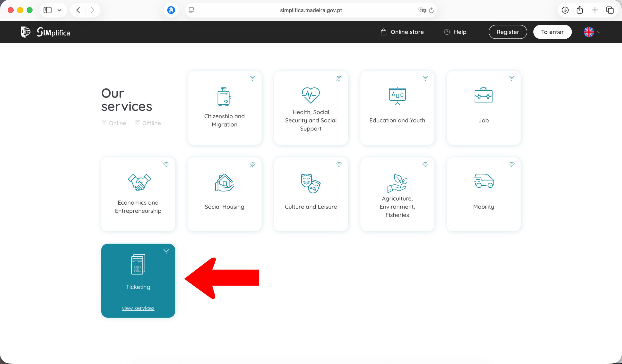Open the Agriculture plant-in-hand icon
622x364 pixels.
point(397,183)
